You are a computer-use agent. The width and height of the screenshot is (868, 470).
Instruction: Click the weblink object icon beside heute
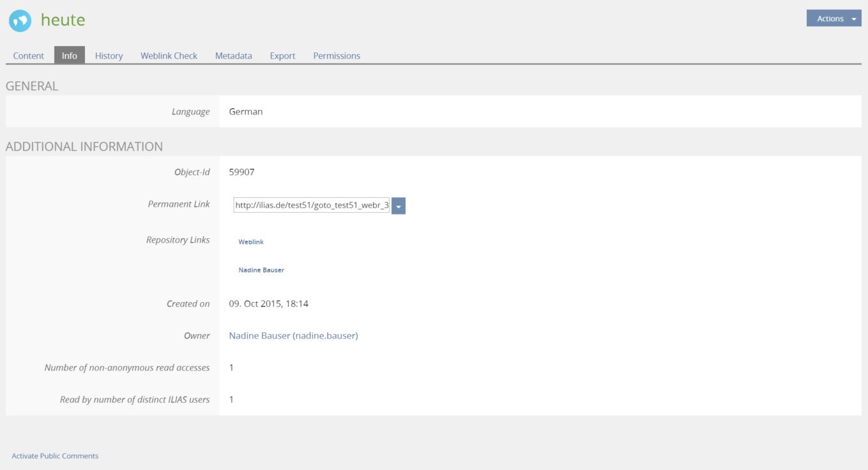20,21
